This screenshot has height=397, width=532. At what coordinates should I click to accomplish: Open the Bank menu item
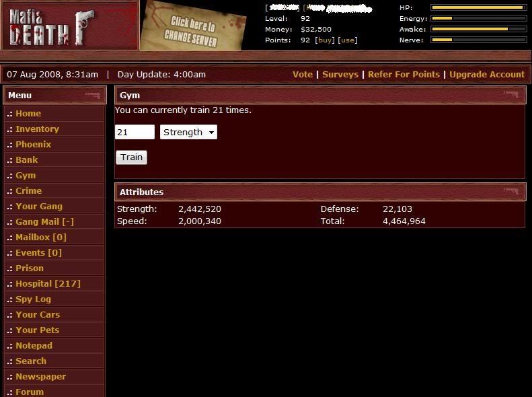(27, 160)
